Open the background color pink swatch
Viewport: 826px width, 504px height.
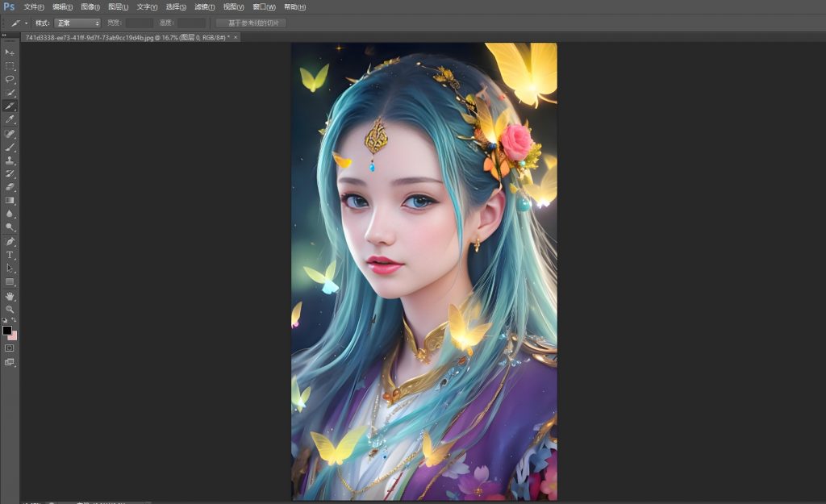click(x=14, y=337)
